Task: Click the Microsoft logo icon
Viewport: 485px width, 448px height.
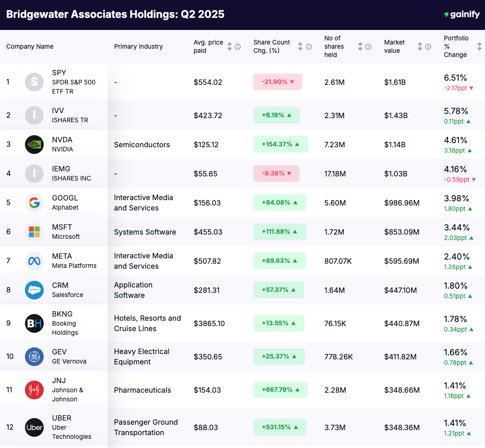Action: [x=35, y=232]
